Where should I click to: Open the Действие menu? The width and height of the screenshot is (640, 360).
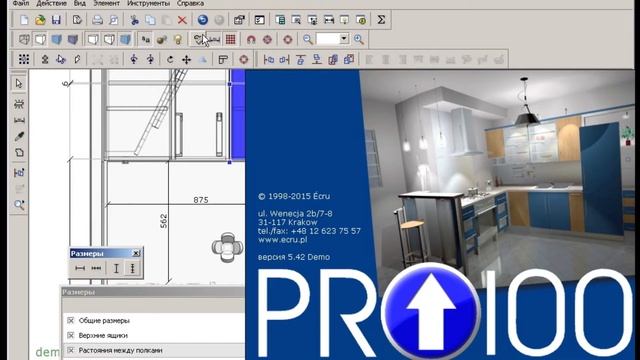pyautogui.click(x=51, y=3)
